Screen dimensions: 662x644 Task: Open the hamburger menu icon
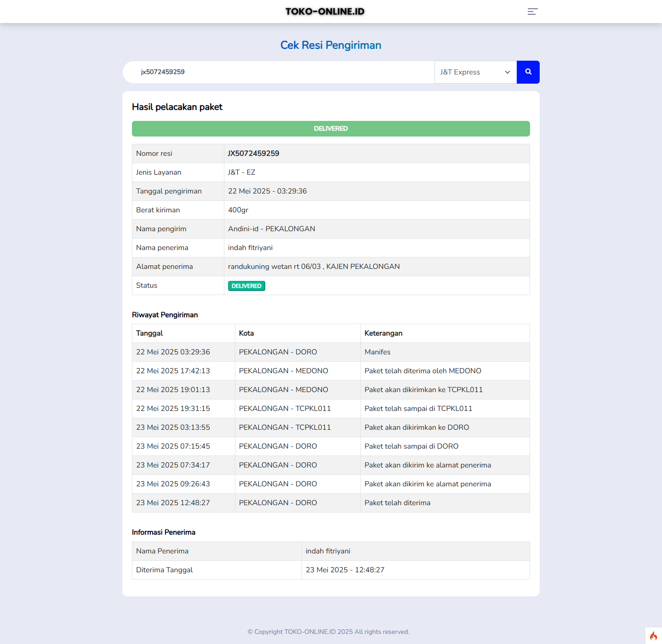[532, 11]
